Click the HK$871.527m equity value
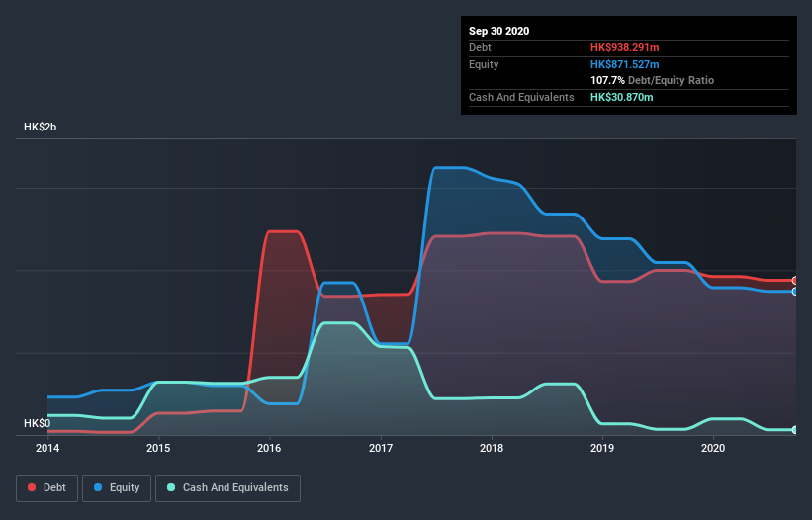The height and width of the screenshot is (520, 812). tap(624, 64)
